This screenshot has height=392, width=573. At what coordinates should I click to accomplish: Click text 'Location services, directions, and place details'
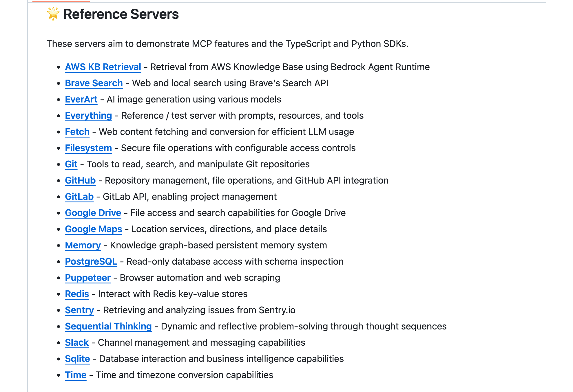(229, 229)
